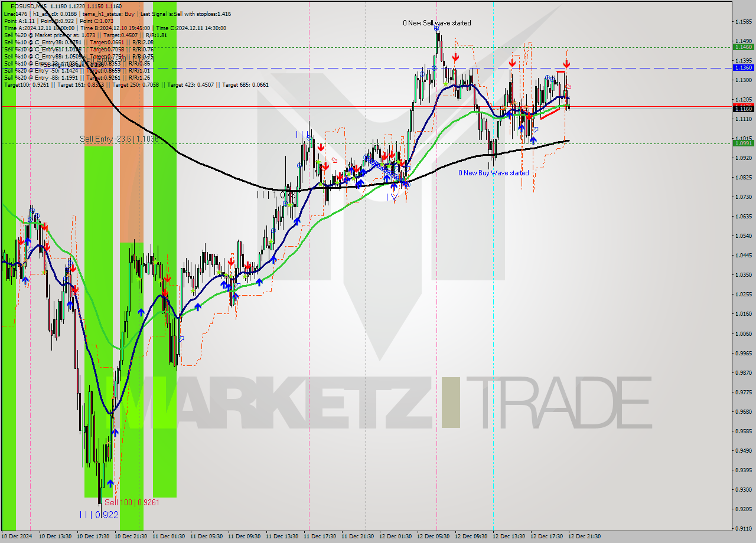Click the 1.1585 price axis label
The width and height of the screenshot is (756, 543).
point(743,22)
